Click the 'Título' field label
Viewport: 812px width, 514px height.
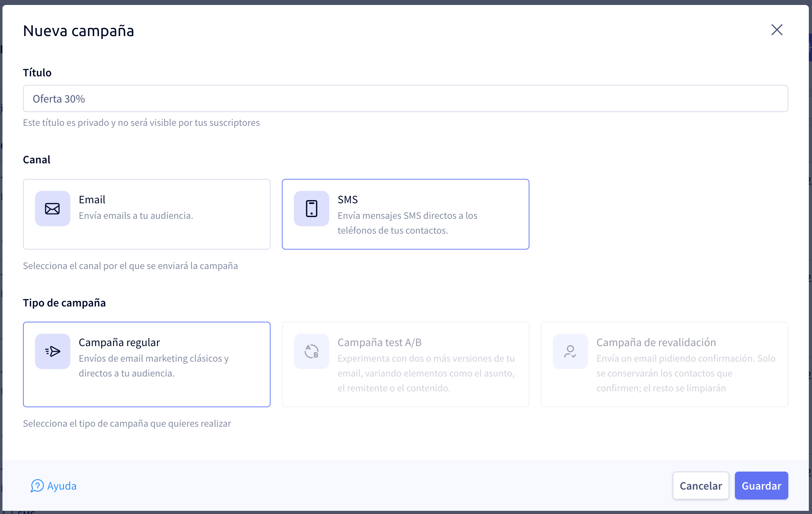point(37,72)
